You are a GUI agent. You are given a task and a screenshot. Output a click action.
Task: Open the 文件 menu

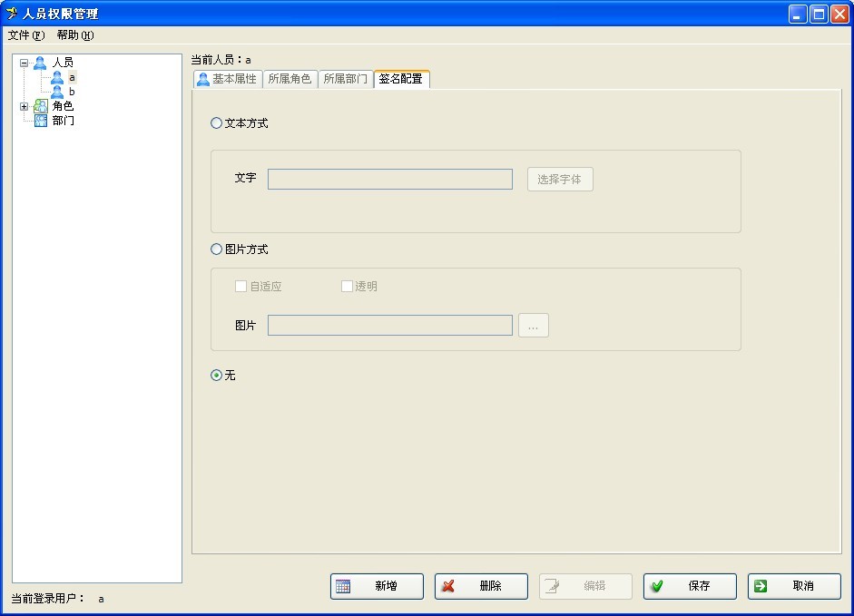click(x=25, y=35)
